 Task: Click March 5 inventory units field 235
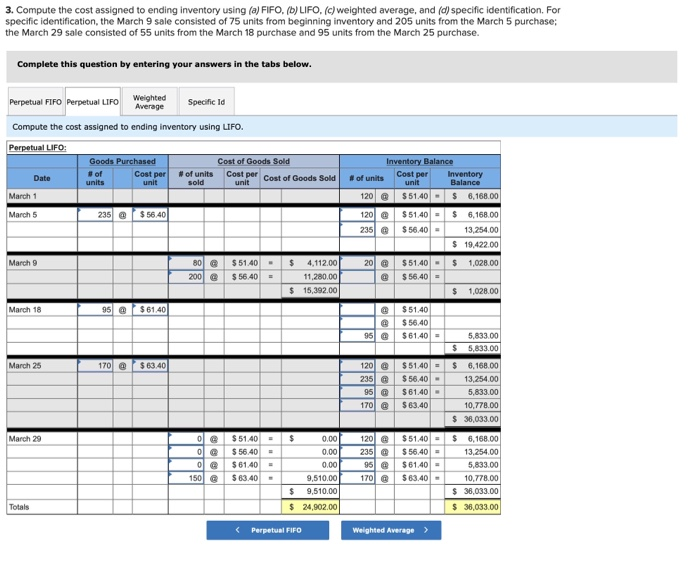(x=358, y=230)
